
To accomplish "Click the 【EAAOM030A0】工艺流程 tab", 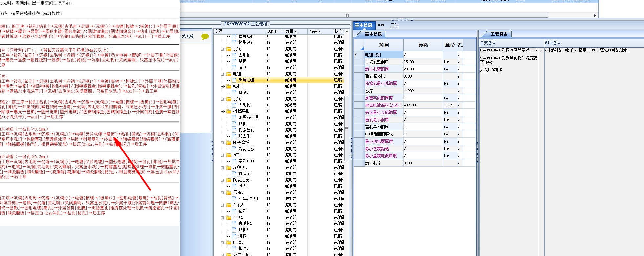I will click(246, 24).
